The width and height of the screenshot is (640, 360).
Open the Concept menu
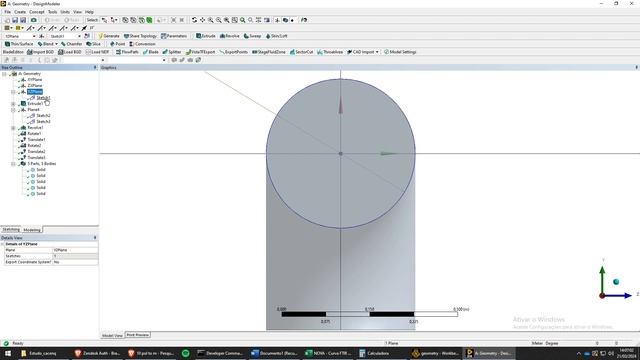[x=37, y=12]
